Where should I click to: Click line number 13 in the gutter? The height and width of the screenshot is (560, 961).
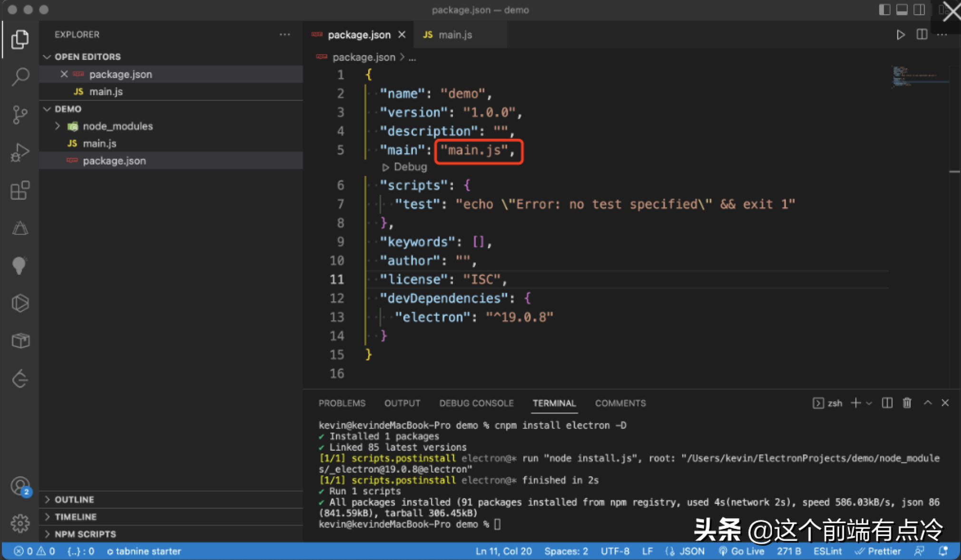point(337,317)
